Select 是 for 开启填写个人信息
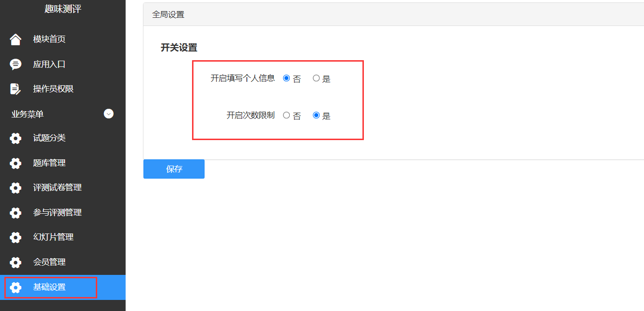Screen dimensions: 644x311 click(x=316, y=78)
